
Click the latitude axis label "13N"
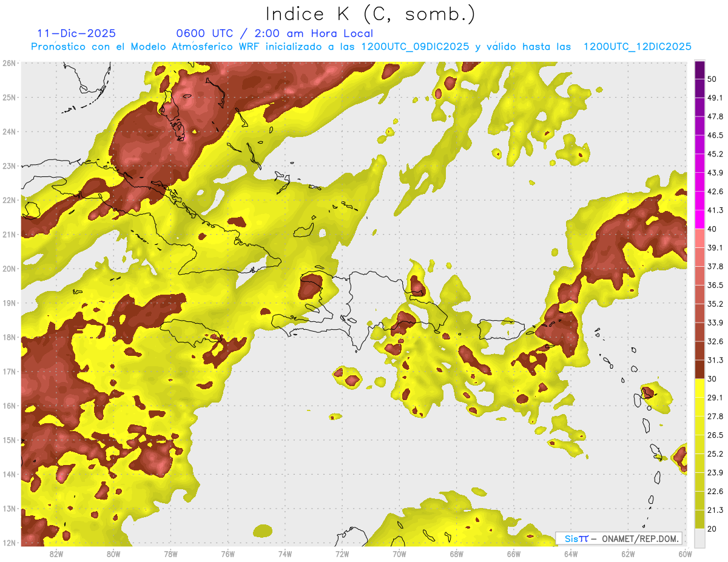point(9,508)
